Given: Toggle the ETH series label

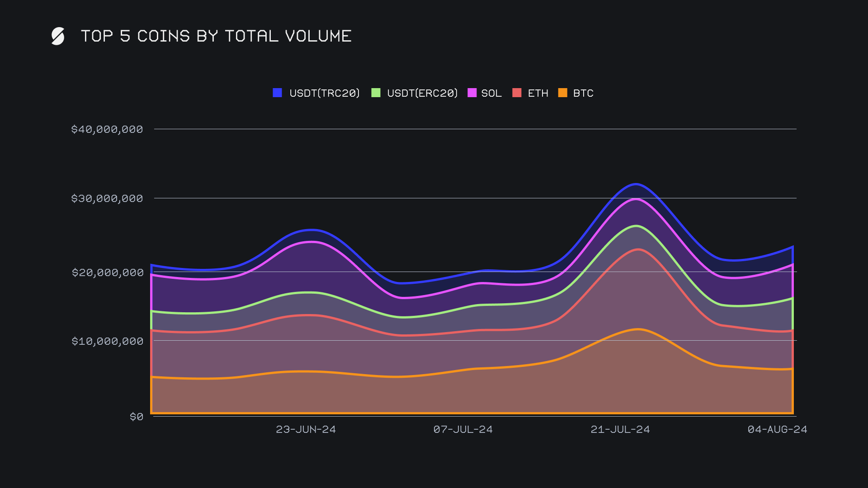Looking at the screenshot, I should tap(538, 93).
